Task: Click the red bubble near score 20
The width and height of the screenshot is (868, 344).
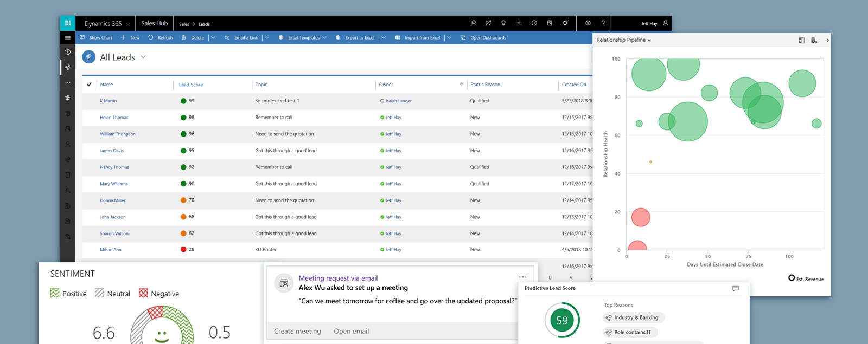Action: pos(641,217)
